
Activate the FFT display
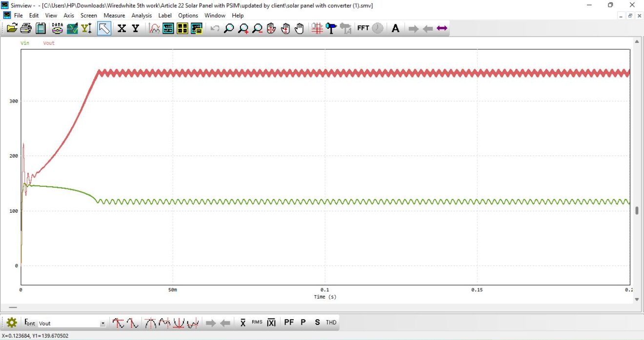tap(363, 28)
